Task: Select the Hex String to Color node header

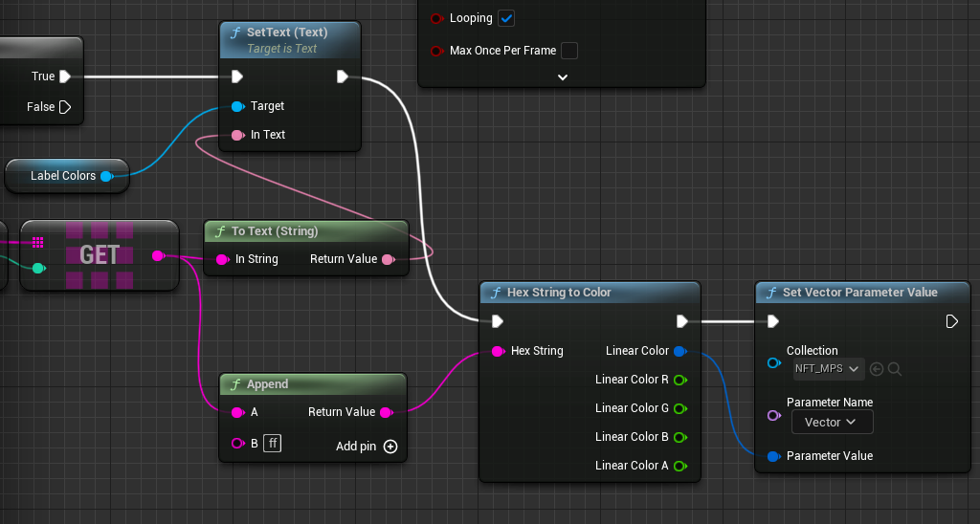Action: tap(590, 293)
